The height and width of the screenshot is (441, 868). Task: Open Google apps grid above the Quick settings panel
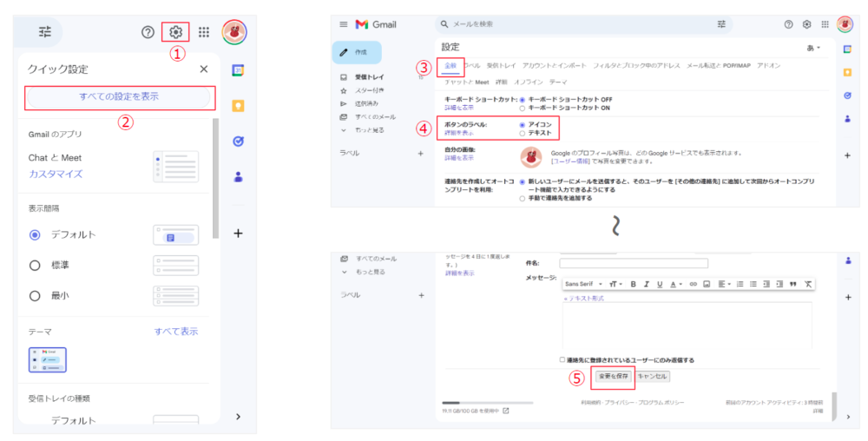click(204, 32)
